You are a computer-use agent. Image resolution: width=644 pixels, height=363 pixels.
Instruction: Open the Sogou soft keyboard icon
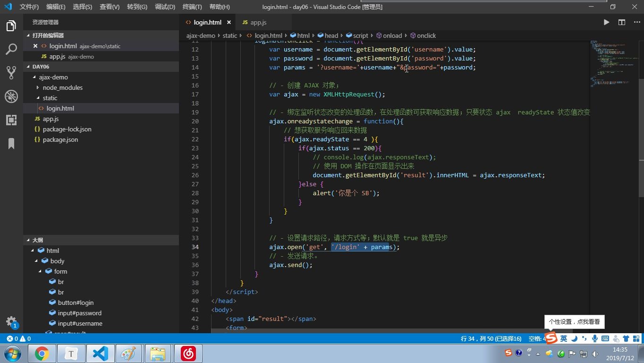click(605, 338)
